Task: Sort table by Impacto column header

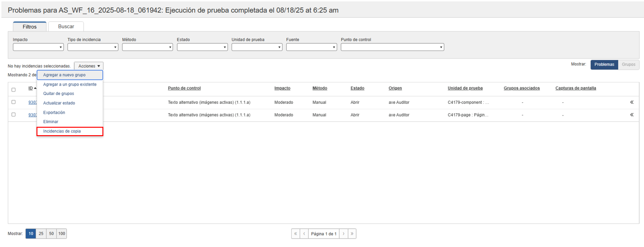Action: pyautogui.click(x=282, y=88)
